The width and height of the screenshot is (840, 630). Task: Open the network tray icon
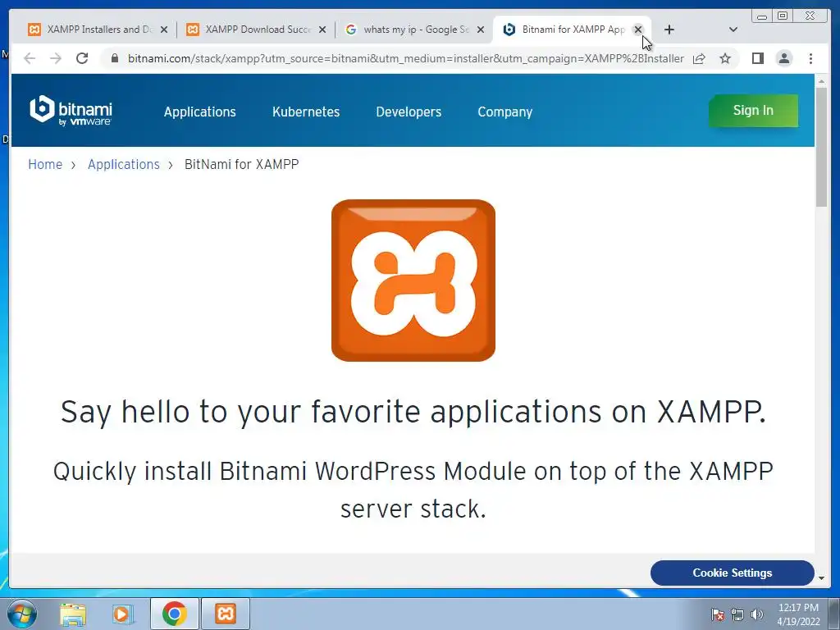(x=737, y=614)
